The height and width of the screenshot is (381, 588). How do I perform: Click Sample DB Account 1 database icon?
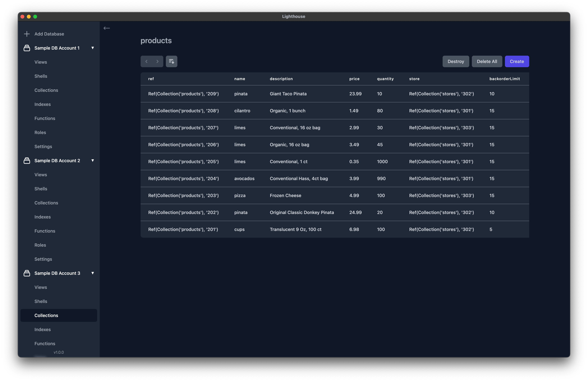pyautogui.click(x=27, y=48)
